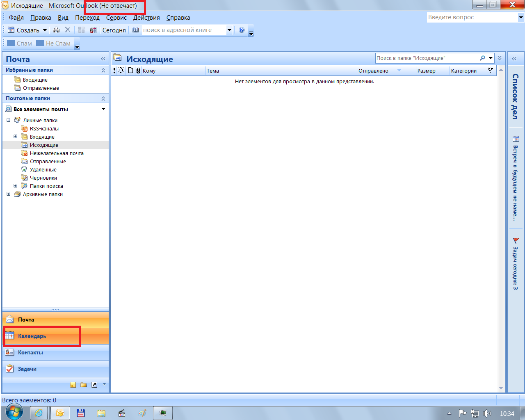This screenshot has height=420, width=525.
Task: Expand the Архивные папки tree node
Action: pyautogui.click(x=9, y=194)
